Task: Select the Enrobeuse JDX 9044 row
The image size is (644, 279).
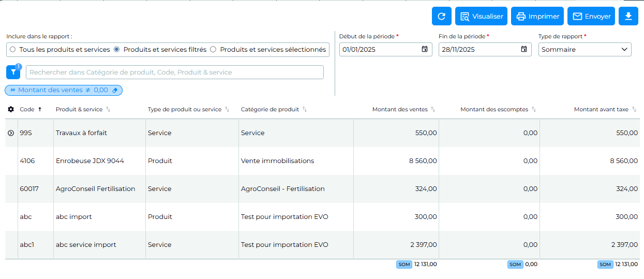Action: (x=322, y=161)
